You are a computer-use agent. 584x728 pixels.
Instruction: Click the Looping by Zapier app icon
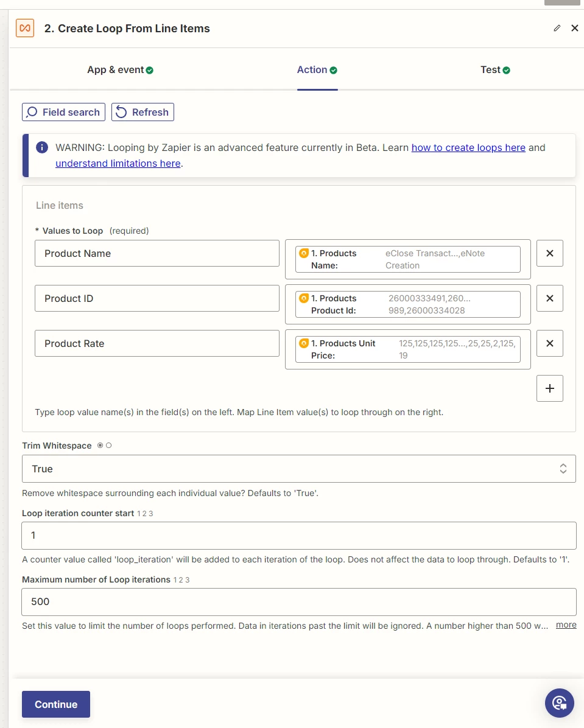point(25,29)
